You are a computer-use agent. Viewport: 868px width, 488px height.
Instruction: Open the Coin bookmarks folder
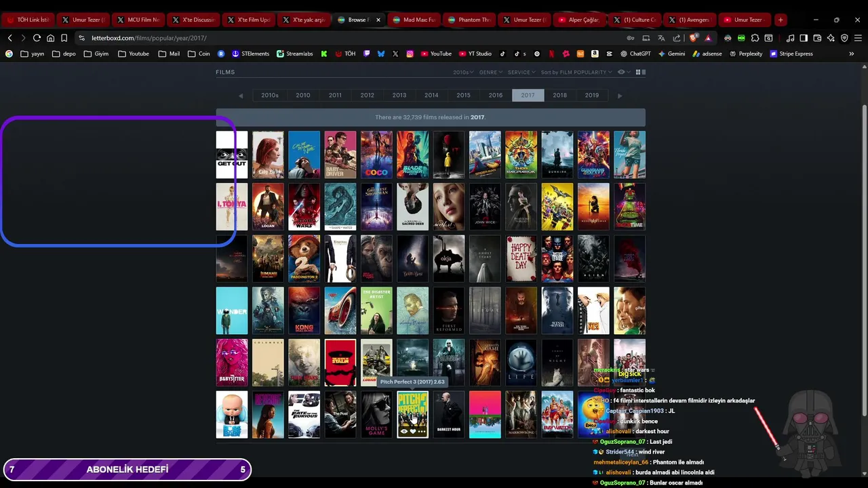coord(199,54)
